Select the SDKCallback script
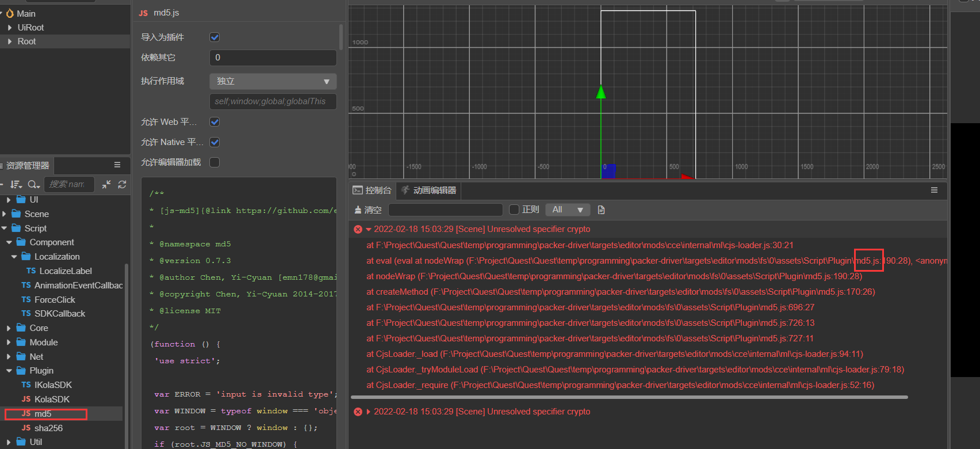The width and height of the screenshot is (980, 449). pos(60,314)
